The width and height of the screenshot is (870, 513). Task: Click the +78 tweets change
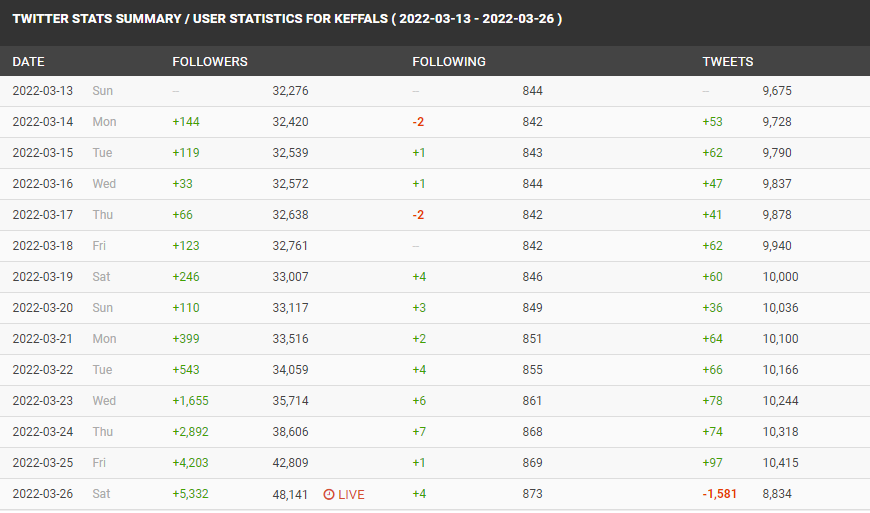712,401
